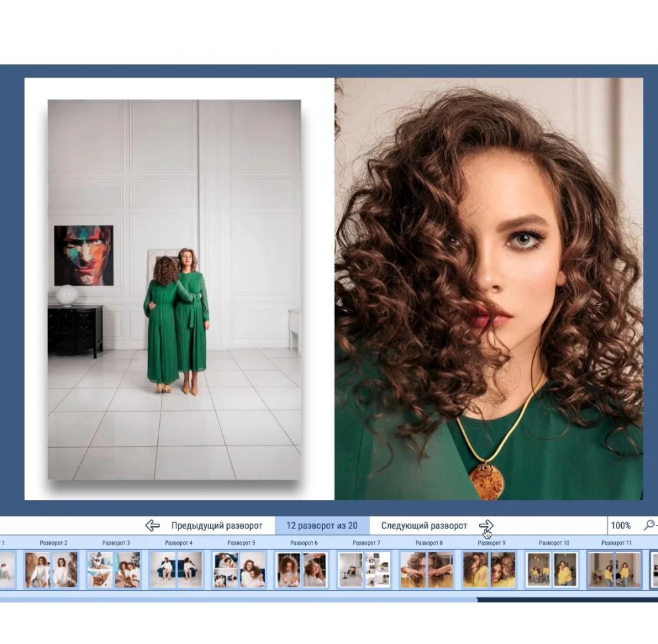Click the 'Разворот 2' label text

tap(53, 543)
